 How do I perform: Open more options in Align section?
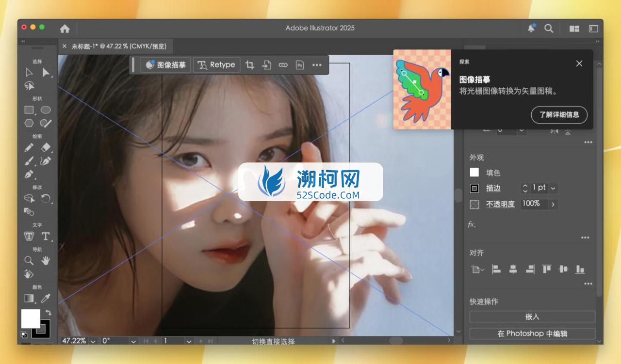click(588, 284)
